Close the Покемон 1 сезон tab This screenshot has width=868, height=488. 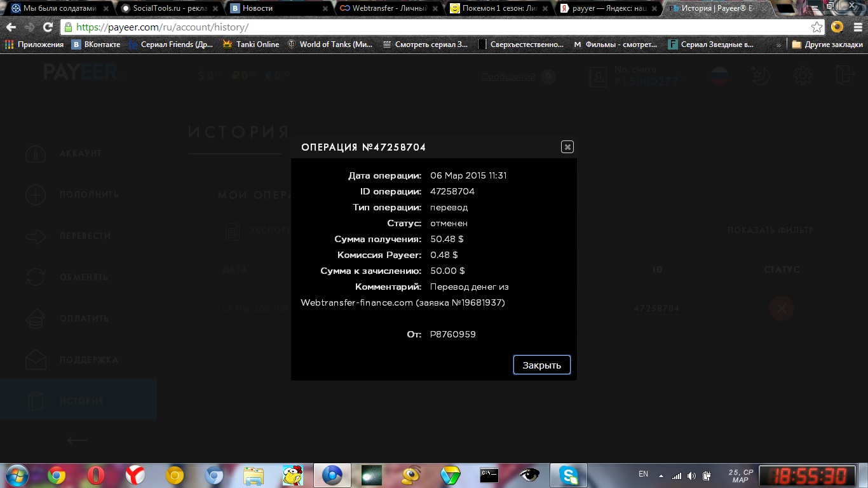(545, 8)
